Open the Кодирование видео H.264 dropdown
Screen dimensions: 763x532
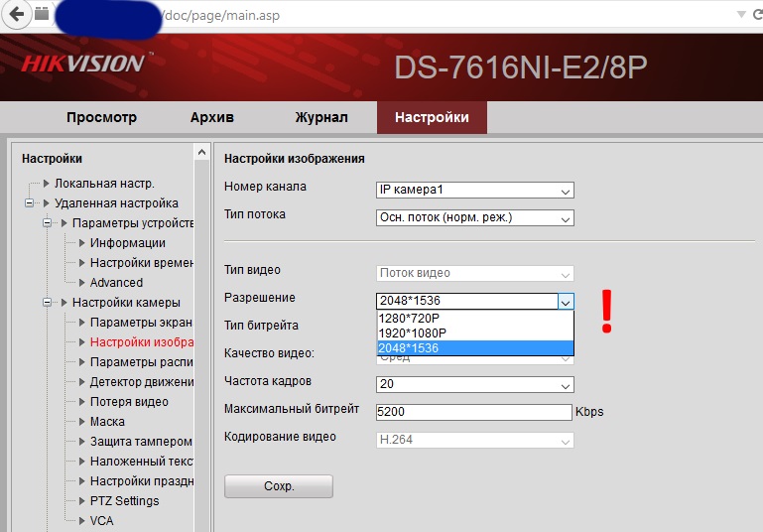[x=475, y=440]
